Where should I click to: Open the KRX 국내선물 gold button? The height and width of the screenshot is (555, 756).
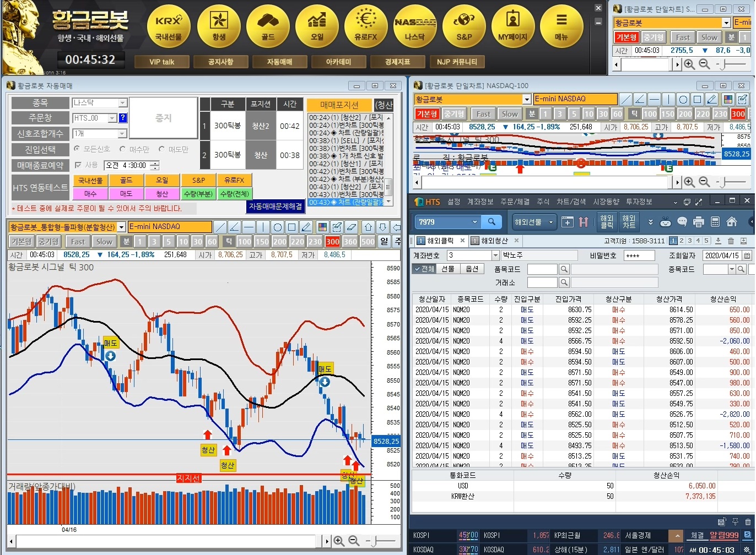(168, 26)
